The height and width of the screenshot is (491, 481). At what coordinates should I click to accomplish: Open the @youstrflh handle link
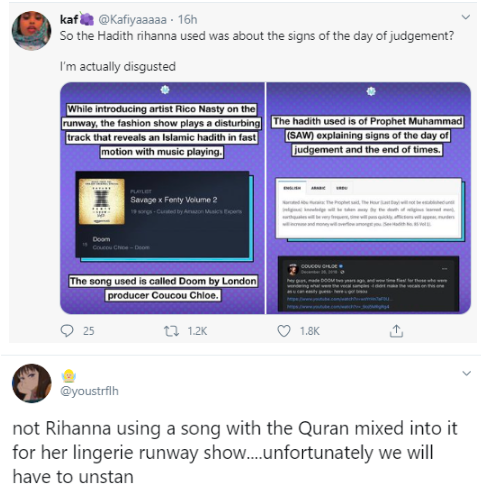[89, 391]
